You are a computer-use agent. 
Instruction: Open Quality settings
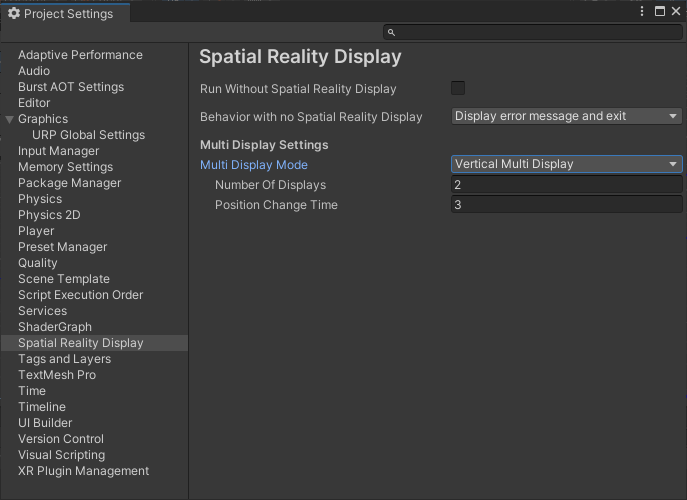pyautogui.click(x=38, y=262)
